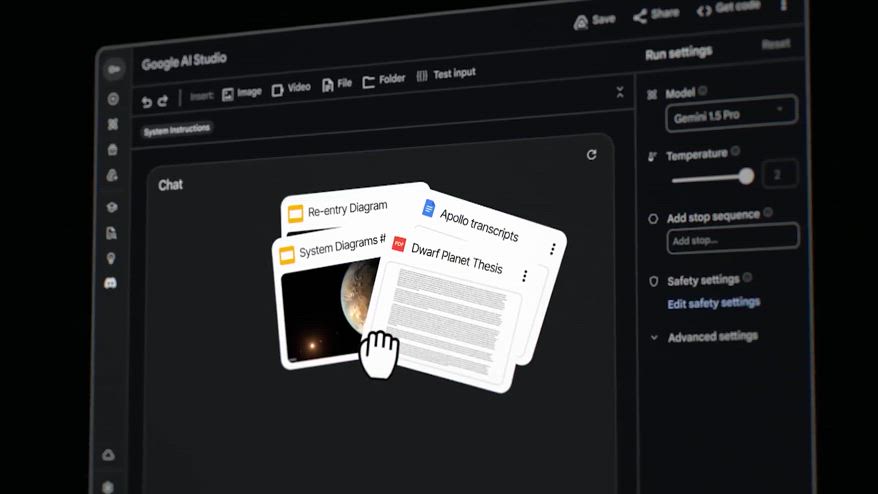Screen dimensions: 878x494
Task: Open the Edit safety settings link
Action: tap(713, 303)
